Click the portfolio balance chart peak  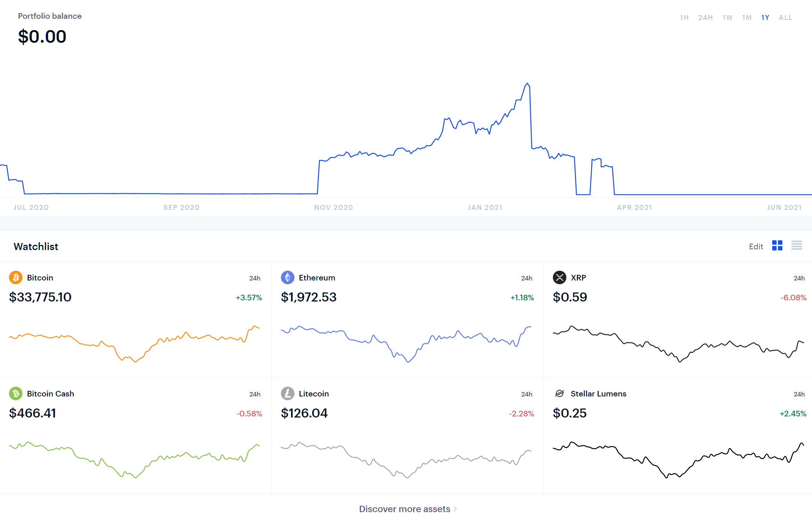pyautogui.click(x=527, y=84)
